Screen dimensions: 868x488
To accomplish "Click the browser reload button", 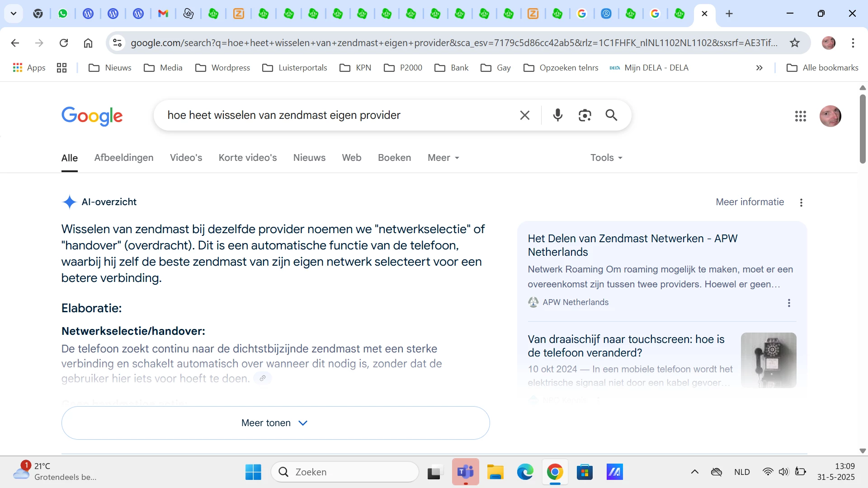I will 64,43.
